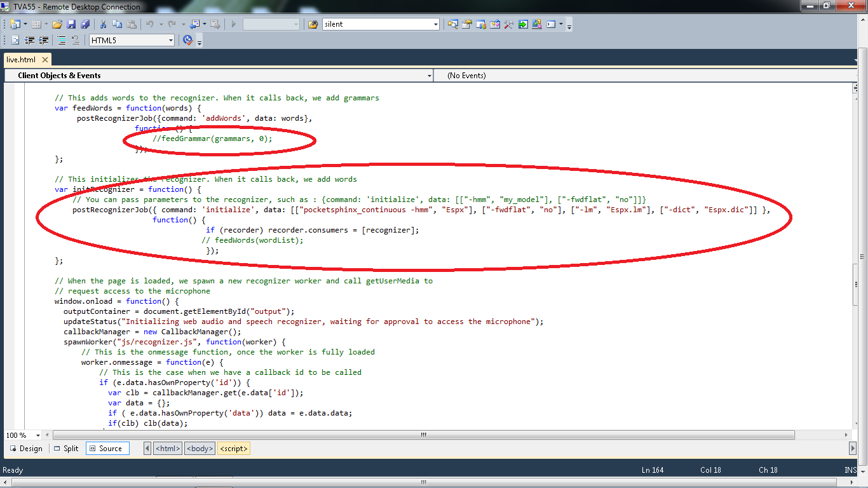This screenshot has height=488, width=868.
Task: Open the HTML5 target schema dropdown
Action: click(170, 40)
